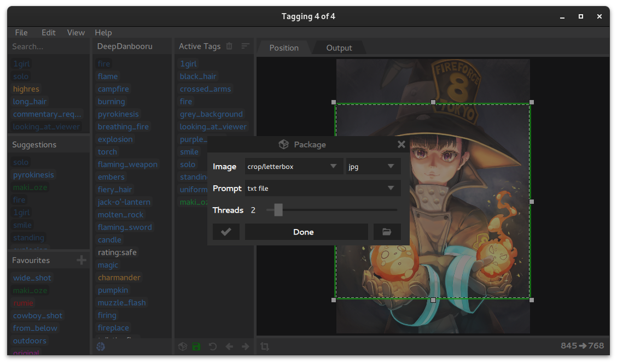
Task: Click the flame tag in DeepDanbooru list
Action: tap(108, 77)
